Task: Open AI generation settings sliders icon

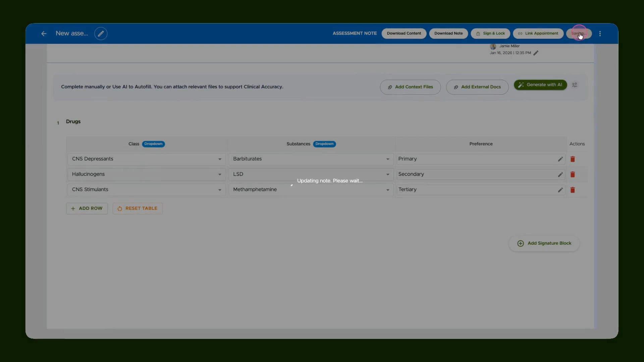Action: tap(575, 85)
